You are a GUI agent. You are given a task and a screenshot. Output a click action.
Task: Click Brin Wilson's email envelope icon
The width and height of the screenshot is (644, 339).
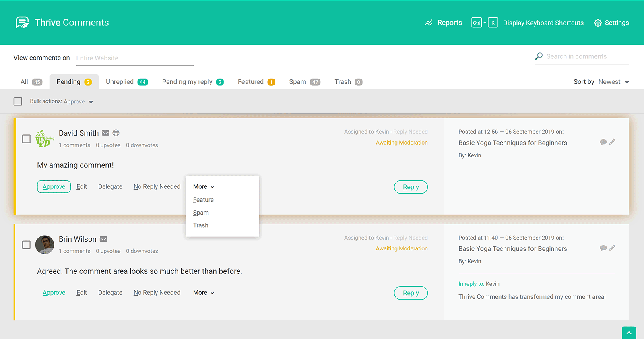[103, 239]
